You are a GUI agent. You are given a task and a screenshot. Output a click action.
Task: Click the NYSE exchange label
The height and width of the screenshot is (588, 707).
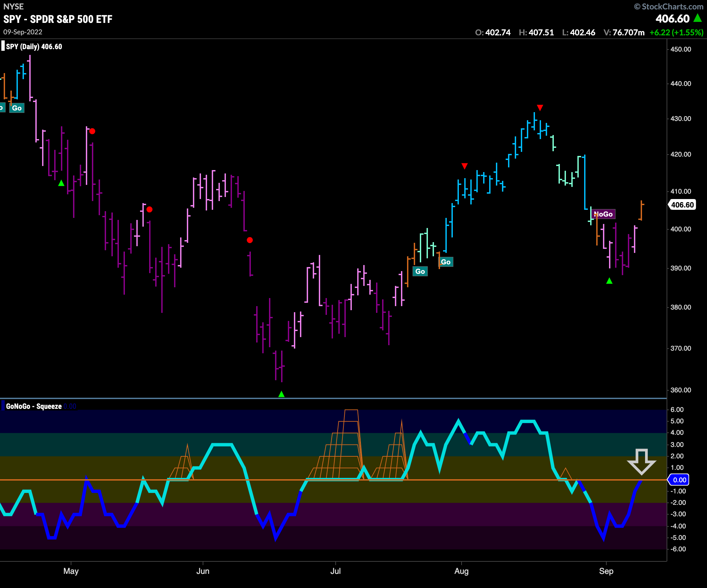pyautogui.click(x=13, y=6)
